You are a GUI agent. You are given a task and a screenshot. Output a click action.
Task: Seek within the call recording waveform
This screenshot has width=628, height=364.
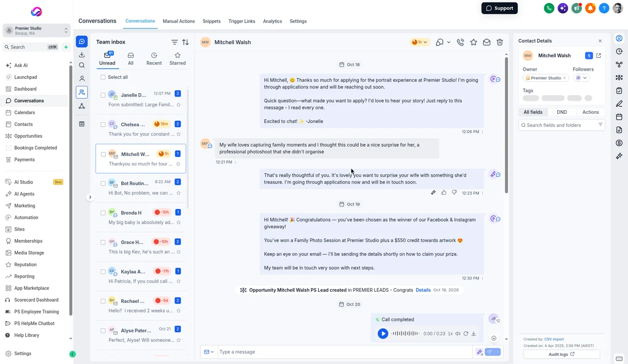point(405,334)
